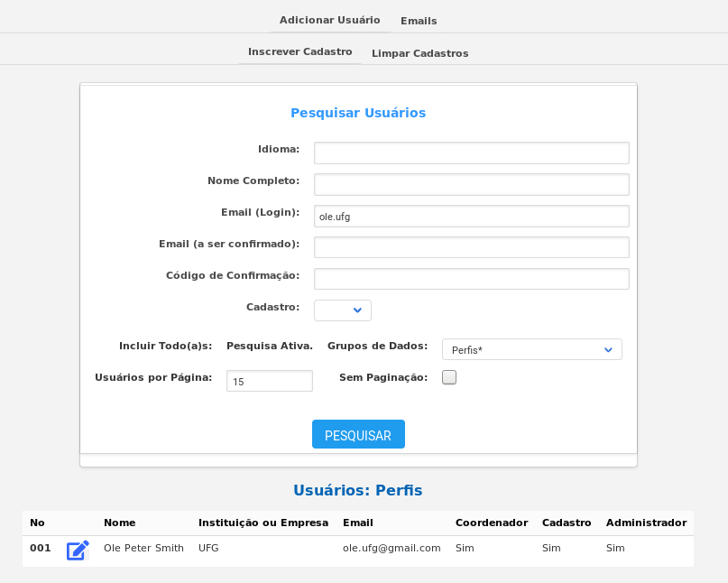728x583 pixels.
Task: Click the PESQUISAR button
Action: tap(358, 434)
